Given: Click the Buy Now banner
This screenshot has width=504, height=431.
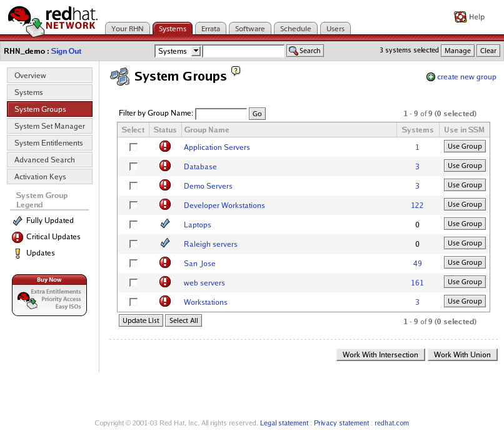Looking at the screenshot, I should click(x=49, y=295).
